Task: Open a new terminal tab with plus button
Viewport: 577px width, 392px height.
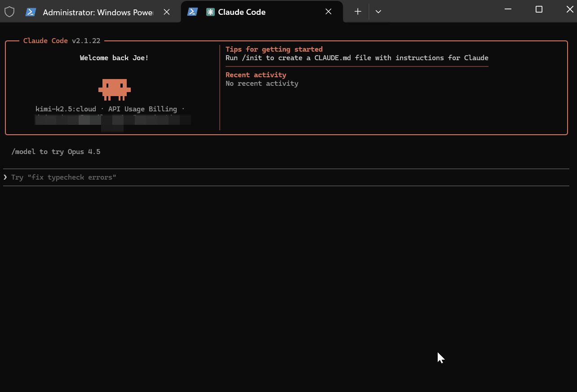Action: coord(358,12)
